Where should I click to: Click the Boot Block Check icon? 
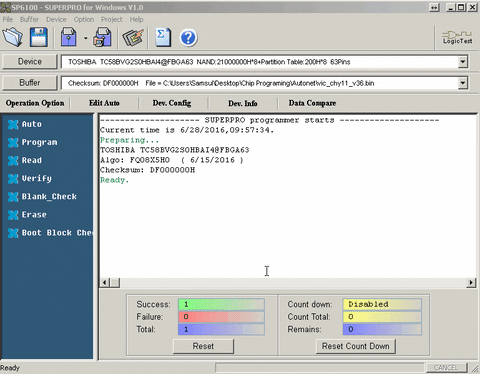pyautogui.click(x=13, y=233)
